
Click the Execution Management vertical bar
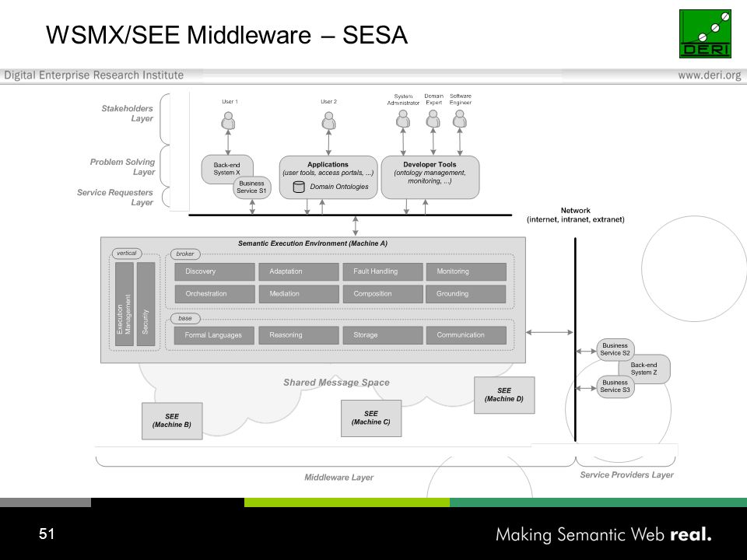pos(124,305)
